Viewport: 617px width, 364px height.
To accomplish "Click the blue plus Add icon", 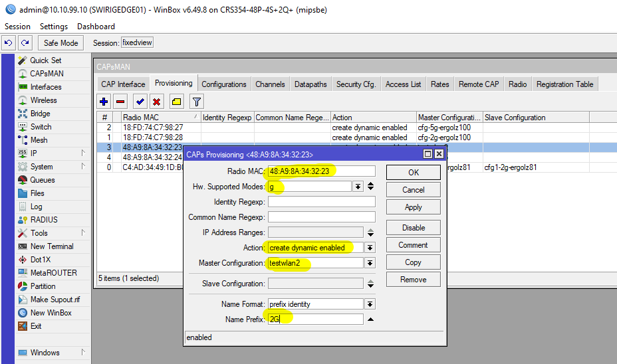I will (104, 102).
